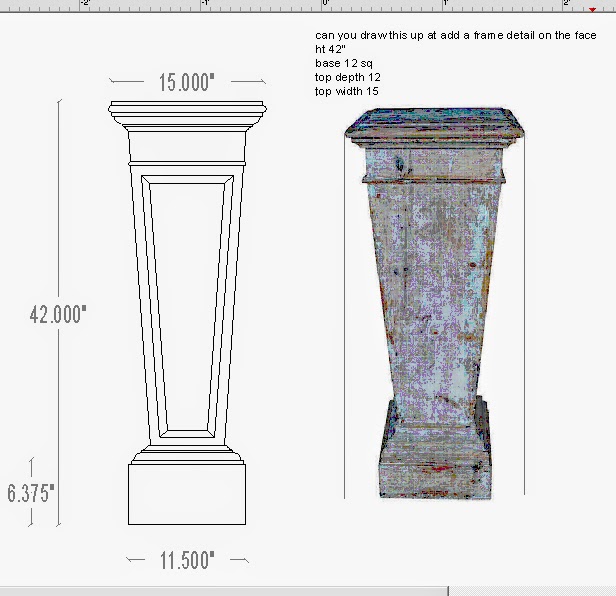The width and height of the screenshot is (616, 596).
Task: Click the 'top width 15' note line
Action: coord(346,91)
